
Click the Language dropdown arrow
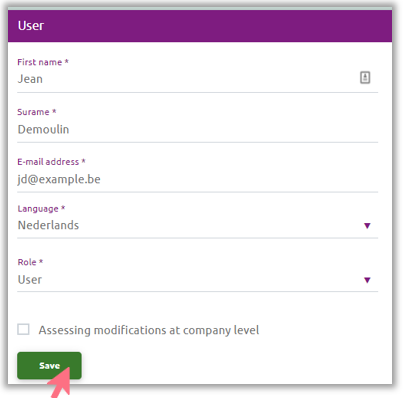click(367, 226)
